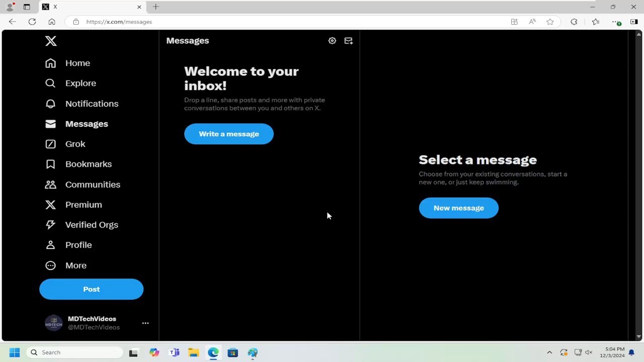Open the favorites list icon
Image resolution: width=644 pixels, height=362 pixels.
tap(596, 22)
